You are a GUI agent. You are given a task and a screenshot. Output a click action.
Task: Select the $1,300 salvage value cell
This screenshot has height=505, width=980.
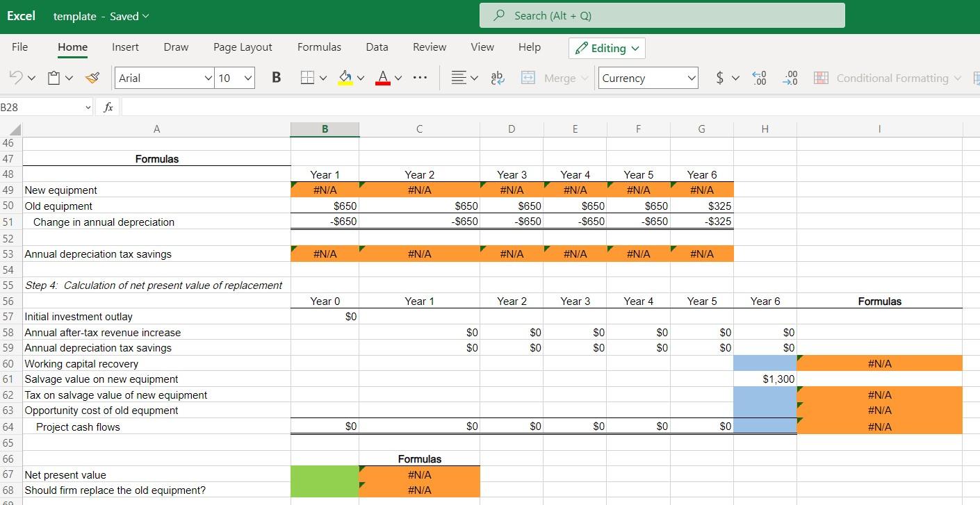click(765, 379)
